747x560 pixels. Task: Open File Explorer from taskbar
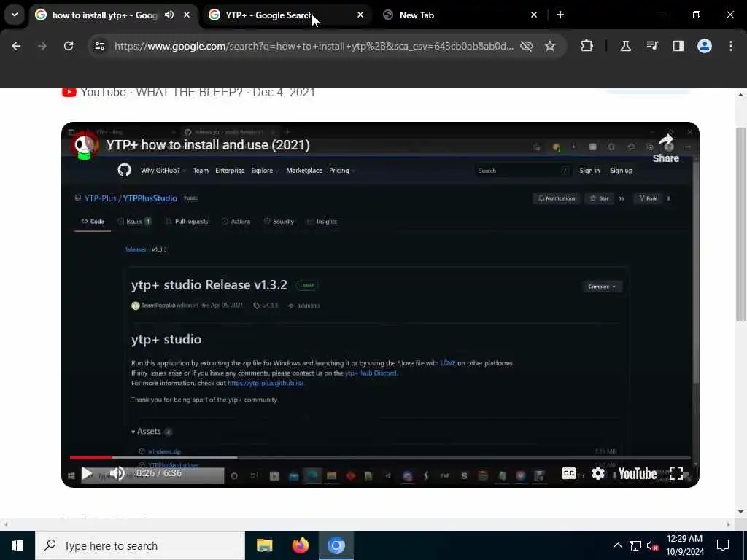tap(264, 545)
